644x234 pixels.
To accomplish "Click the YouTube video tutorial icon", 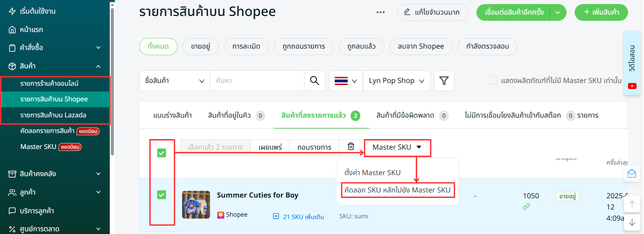I will 632,86.
